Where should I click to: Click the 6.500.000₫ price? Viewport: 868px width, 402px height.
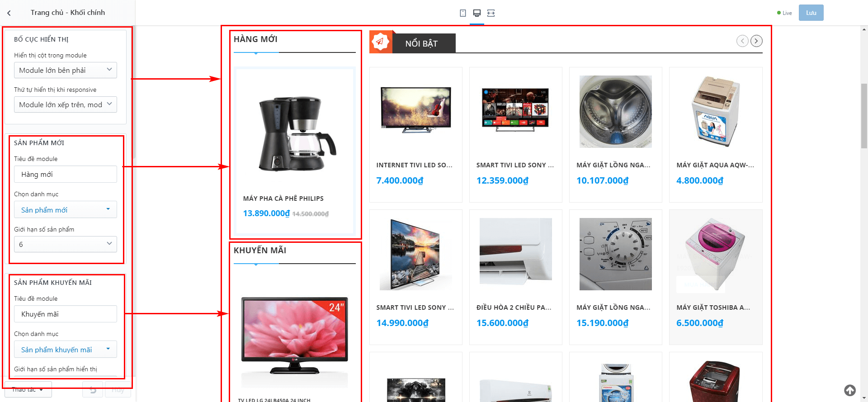click(x=700, y=323)
